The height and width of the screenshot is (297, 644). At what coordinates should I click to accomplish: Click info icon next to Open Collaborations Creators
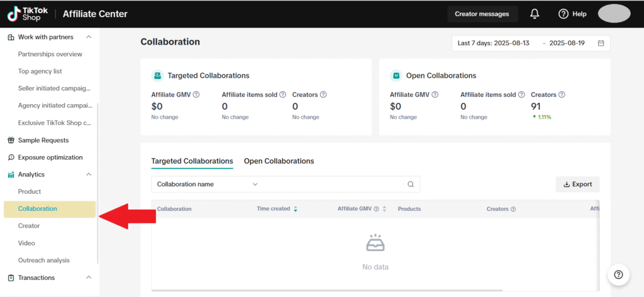(x=562, y=95)
